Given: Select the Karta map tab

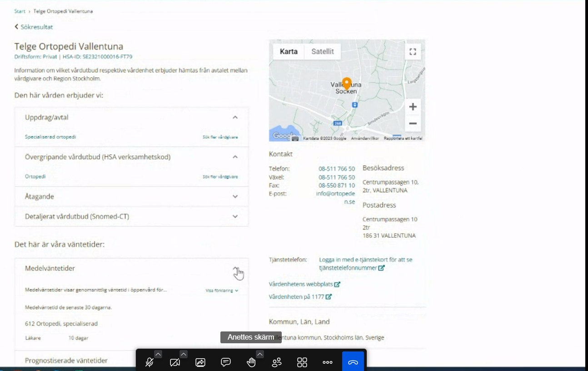Looking at the screenshot, I should click(289, 52).
